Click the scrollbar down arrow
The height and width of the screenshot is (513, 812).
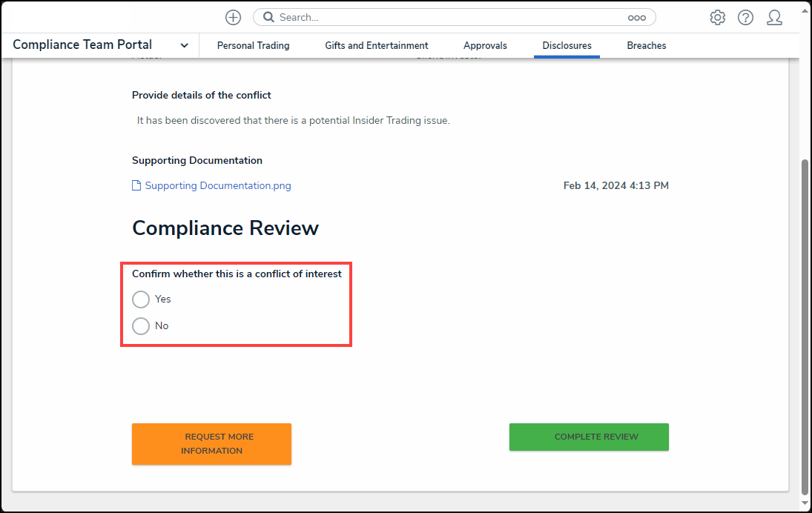(805, 503)
